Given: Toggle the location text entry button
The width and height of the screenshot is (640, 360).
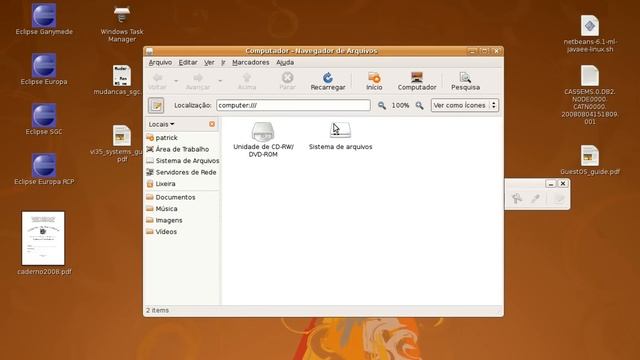Looking at the screenshot, I should pyautogui.click(x=156, y=105).
